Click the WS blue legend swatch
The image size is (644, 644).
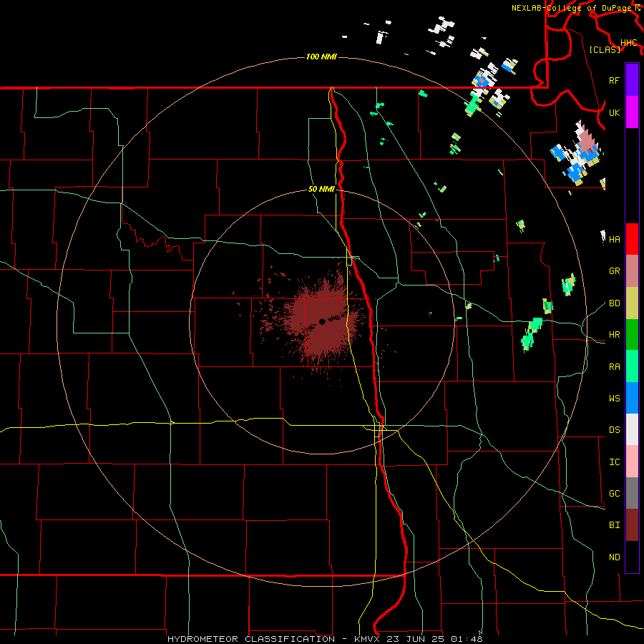(x=632, y=398)
